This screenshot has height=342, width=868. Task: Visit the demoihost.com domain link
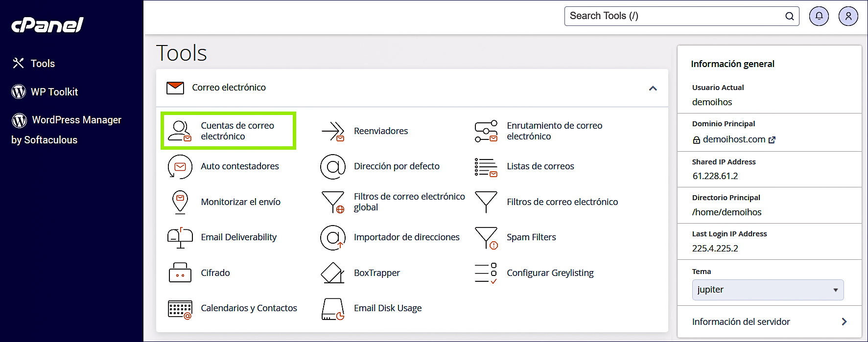[x=734, y=139]
